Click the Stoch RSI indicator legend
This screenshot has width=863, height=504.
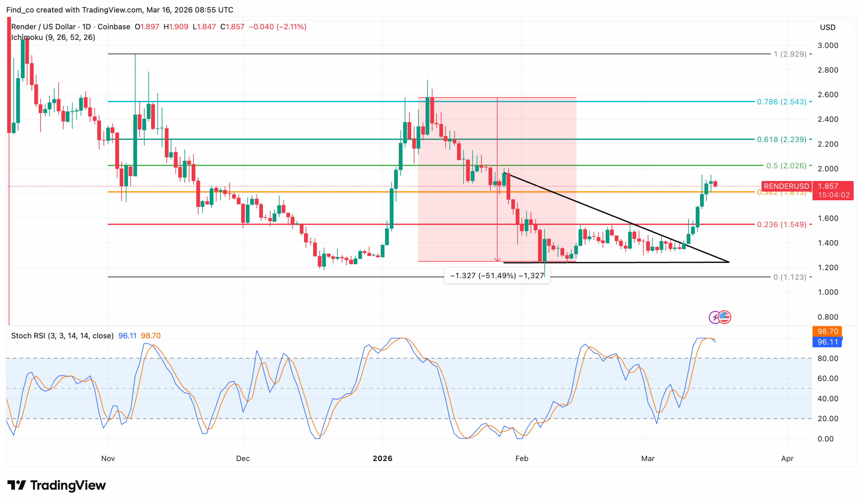pos(62,335)
